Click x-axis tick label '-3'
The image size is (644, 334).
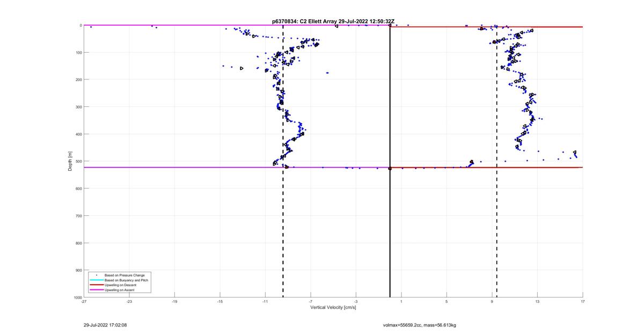356,302
